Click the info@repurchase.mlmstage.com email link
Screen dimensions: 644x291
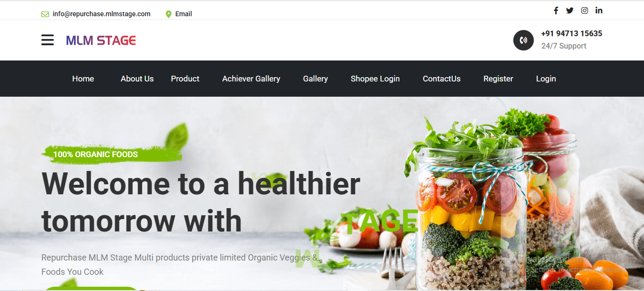[102, 14]
